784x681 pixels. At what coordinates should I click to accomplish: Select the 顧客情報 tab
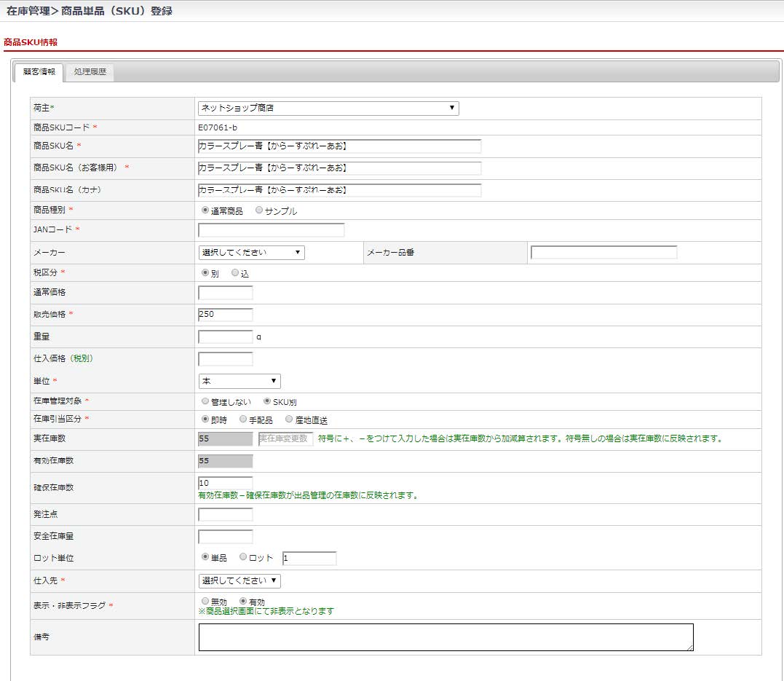pyautogui.click(x=39, y=72)
